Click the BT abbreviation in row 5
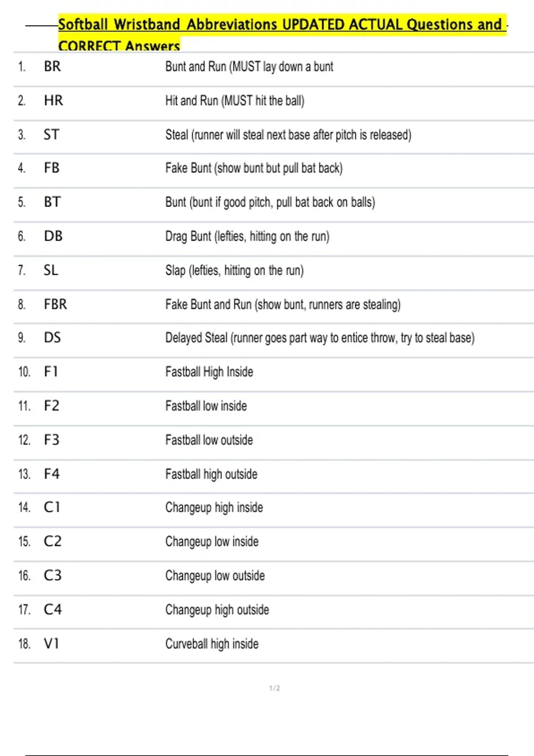Viewport: 534px width, 756px height. [52, 202]
